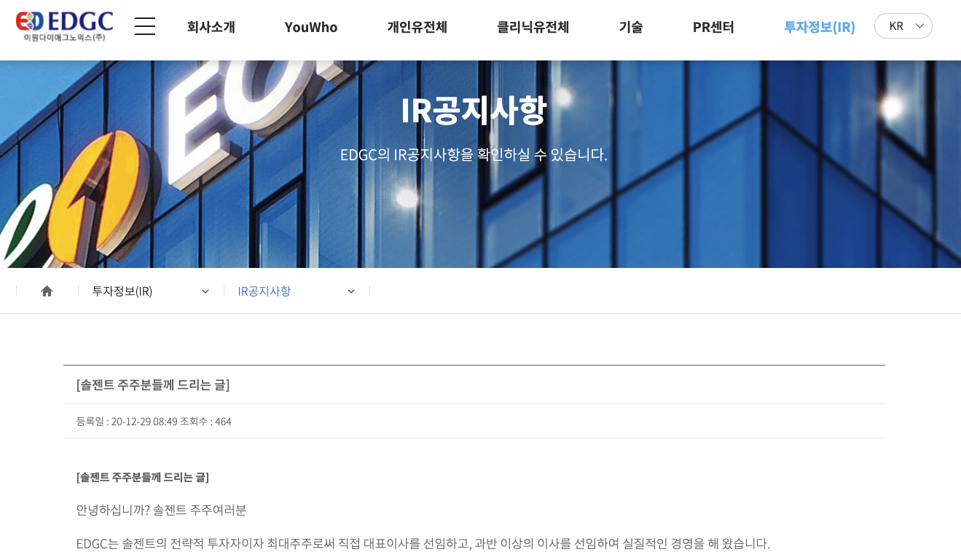Image resolution: width=961 pixels, height=560 pixels.
Task: Click the EDGC logo in the header
Action: 64,26
